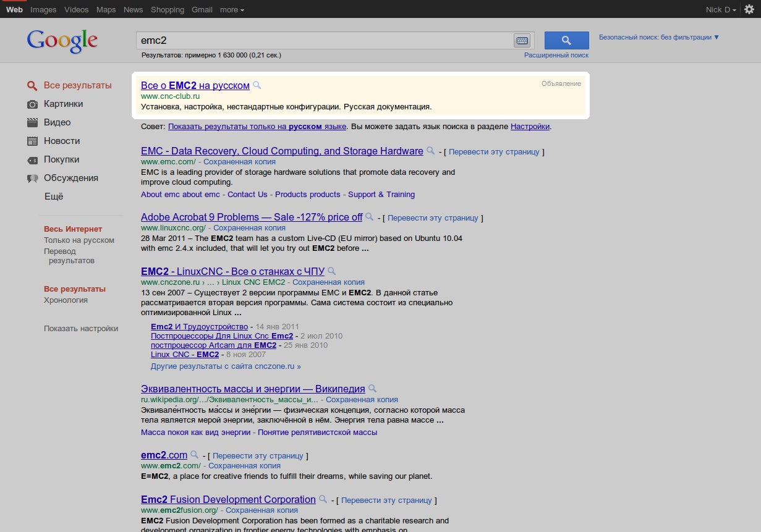Open EMC2 - LinuxCNC - Все о станках с ЧПУ
Viewport: 761px width, 532px height.
point(232,271)
